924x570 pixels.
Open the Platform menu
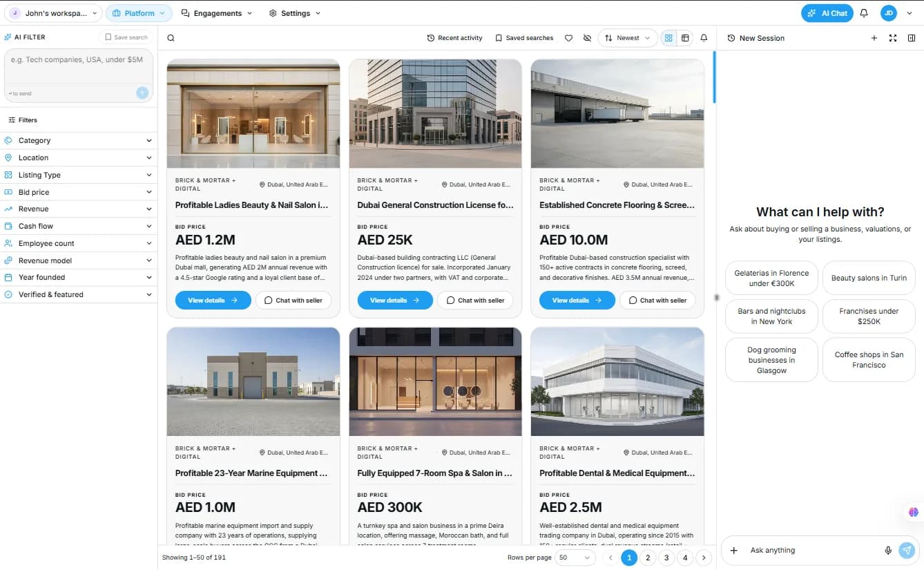tap(139, 13)
